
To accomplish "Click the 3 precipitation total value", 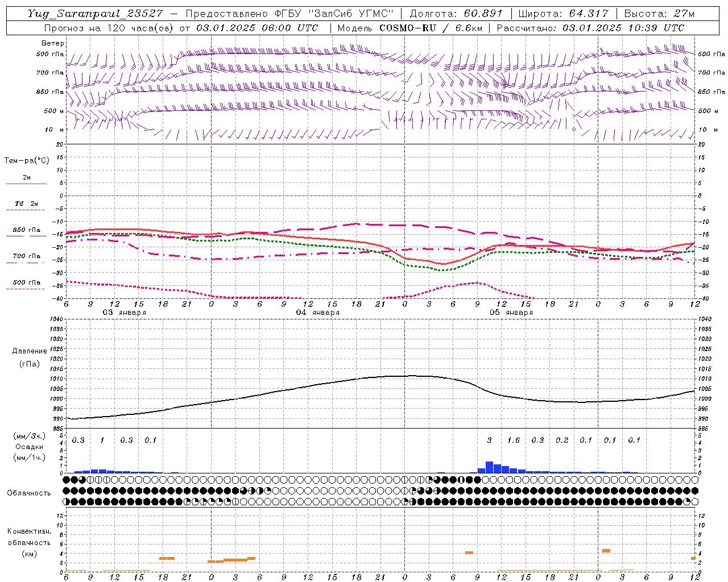I will (x=489, y=440).
